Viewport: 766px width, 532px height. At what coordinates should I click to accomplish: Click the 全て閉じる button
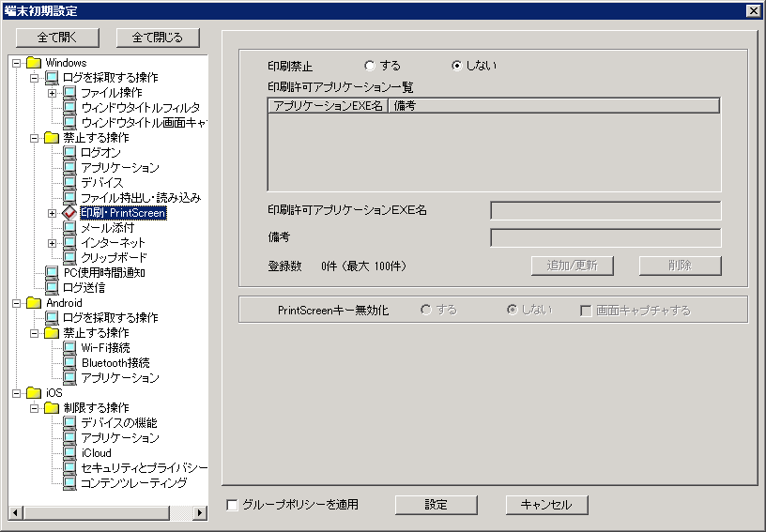(158, 38)
